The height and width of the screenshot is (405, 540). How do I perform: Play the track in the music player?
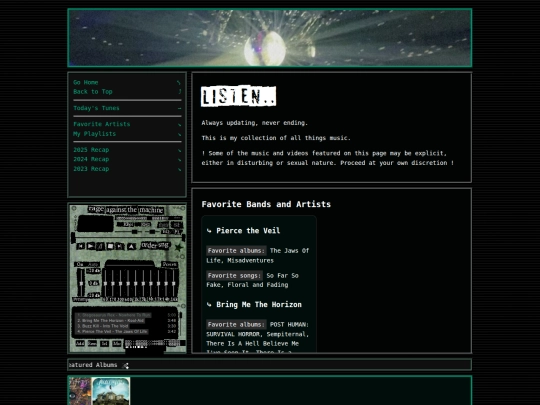(x=91, y=246)
